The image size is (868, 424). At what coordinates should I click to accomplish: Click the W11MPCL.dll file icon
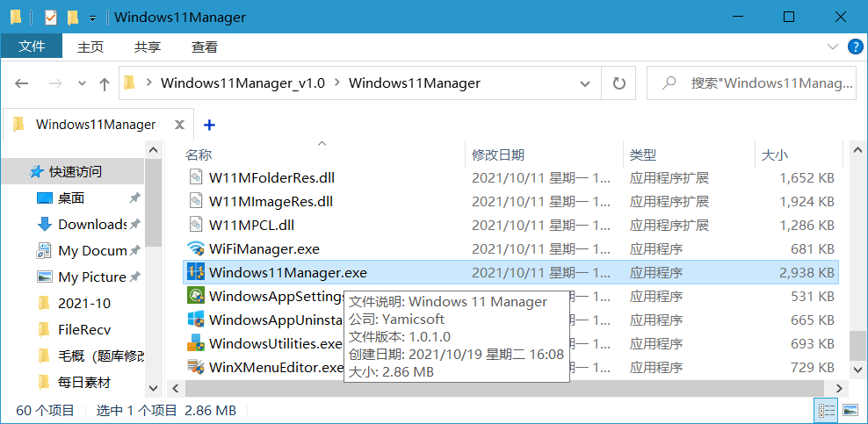coord(196,225)
